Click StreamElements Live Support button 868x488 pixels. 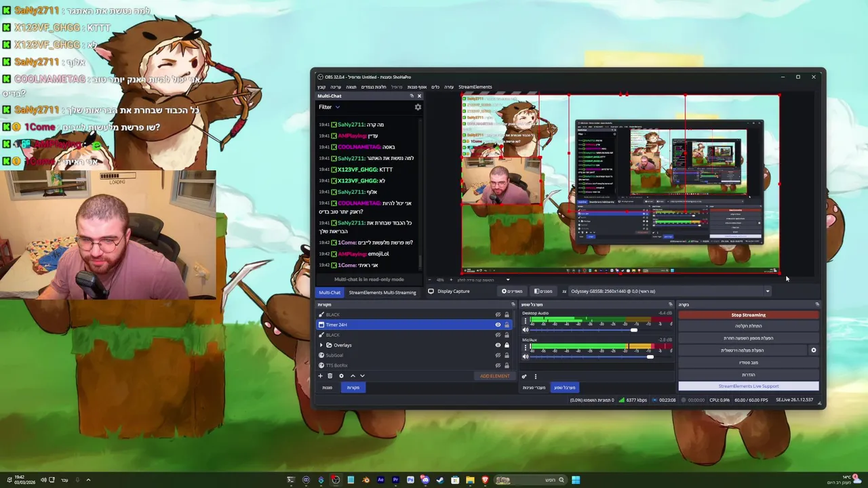(749, 386)
